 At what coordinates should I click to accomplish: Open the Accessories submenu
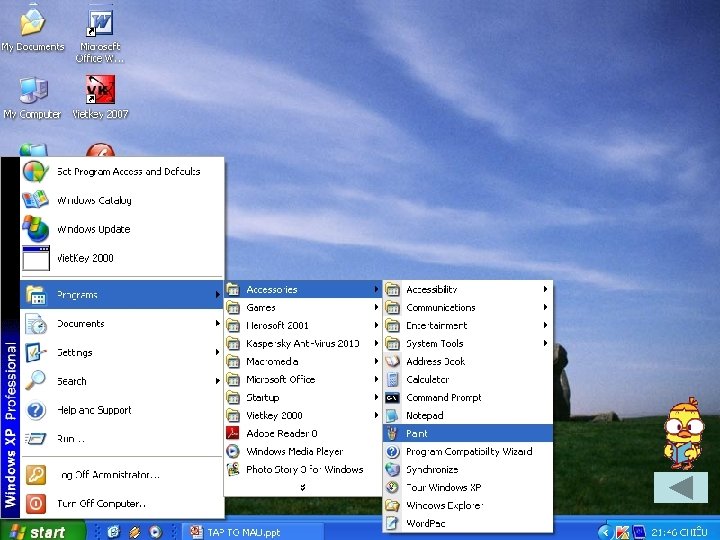[x=303, y=289]
